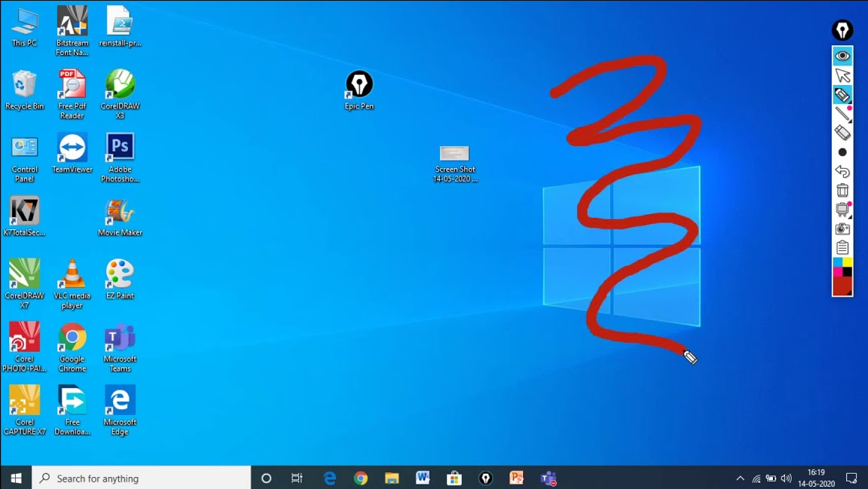Select the TeamViewer shortcut

pos(72,154)
